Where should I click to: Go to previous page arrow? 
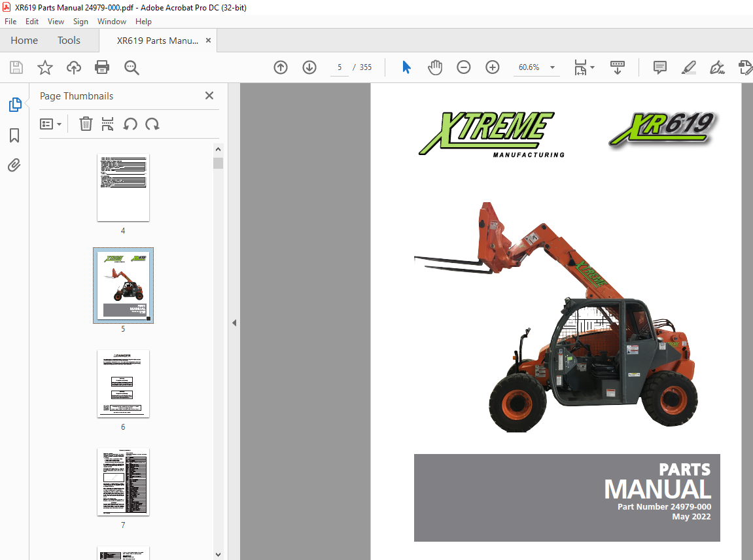[x=281, y=67]
